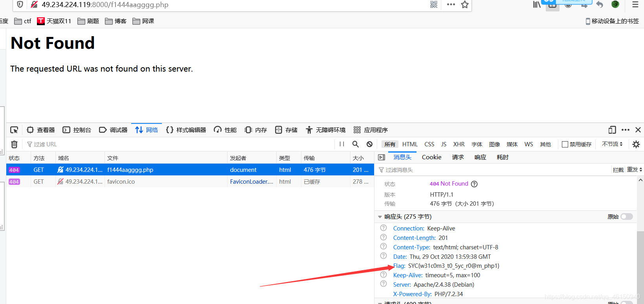Open the Style Editor (样式编辑器) tab
Viewport: 644px width, 304px height.
186,130
